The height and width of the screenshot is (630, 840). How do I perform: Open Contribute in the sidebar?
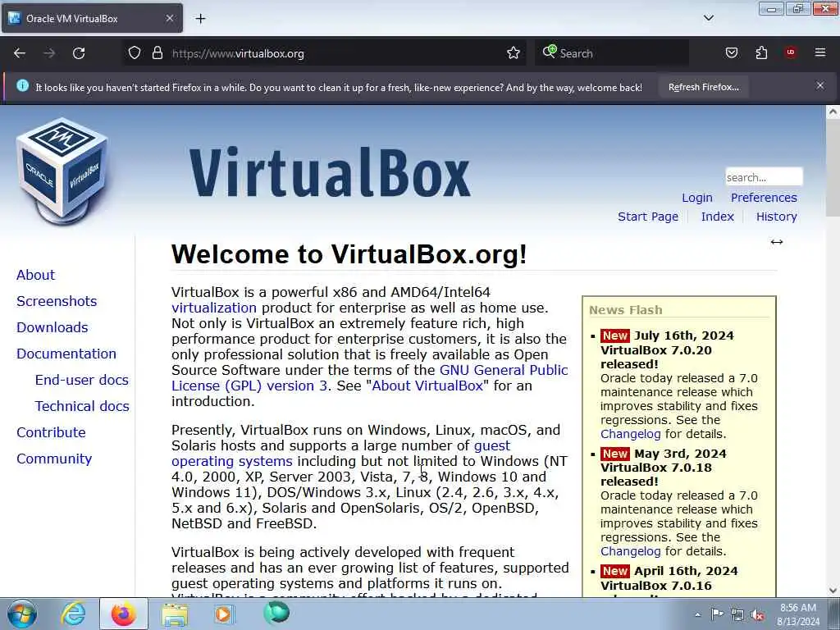pyautogui.click(x=51, y=432)
